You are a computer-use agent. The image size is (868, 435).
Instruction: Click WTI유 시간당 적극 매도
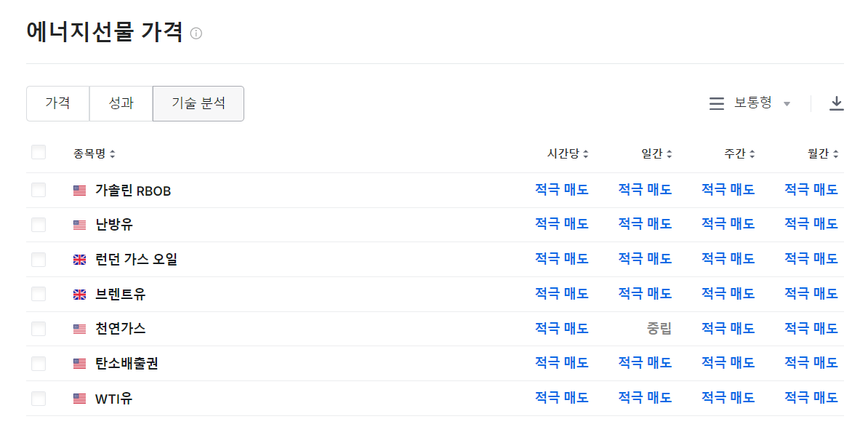click(562, 398)
